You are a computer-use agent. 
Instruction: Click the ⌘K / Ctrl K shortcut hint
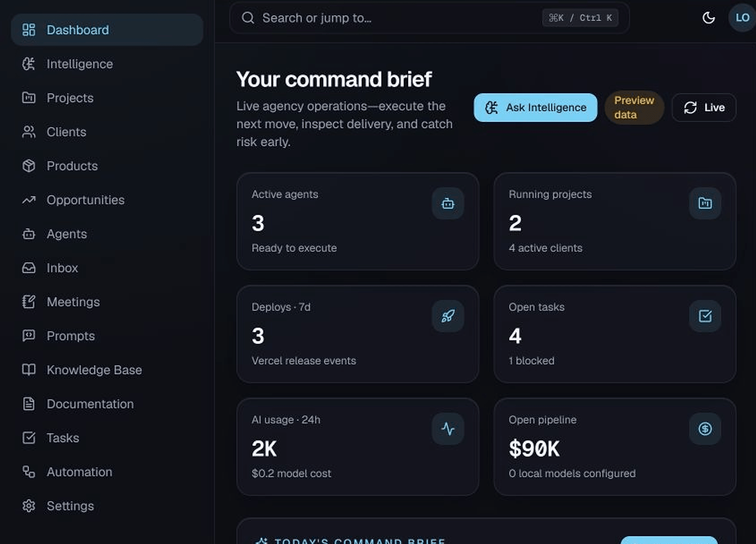pyautogui.click(x=580, y=18)
